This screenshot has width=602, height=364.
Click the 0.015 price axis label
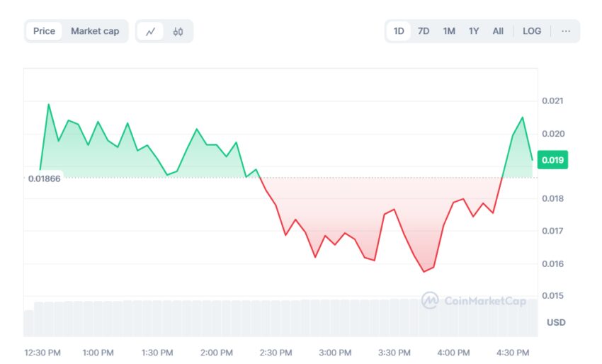(x=552, y=296)
